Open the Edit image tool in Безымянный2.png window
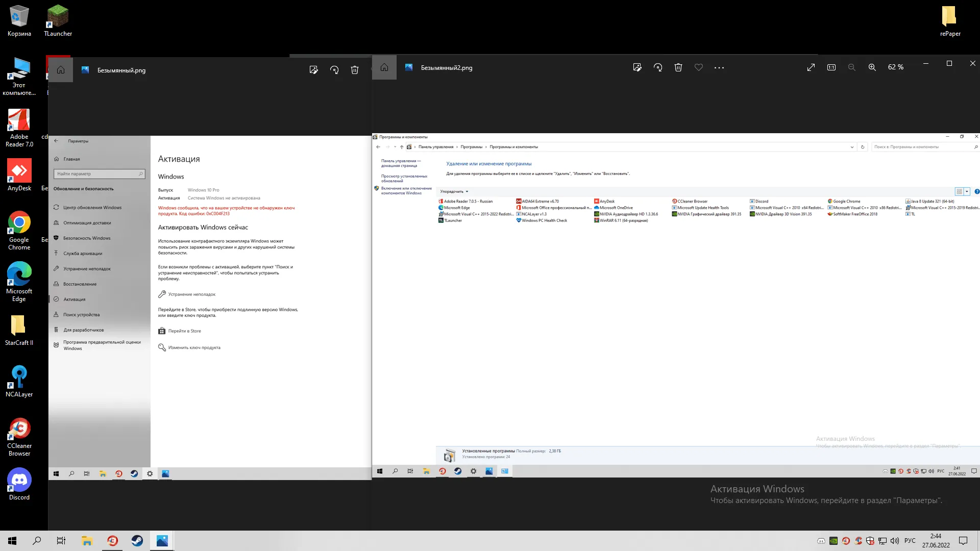 (x=637, y=67)
